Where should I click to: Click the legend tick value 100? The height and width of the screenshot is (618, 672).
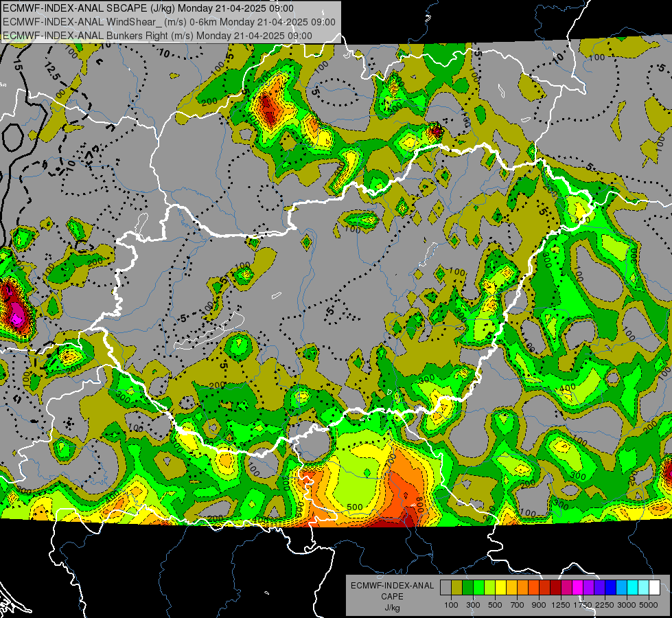[451, 605]
